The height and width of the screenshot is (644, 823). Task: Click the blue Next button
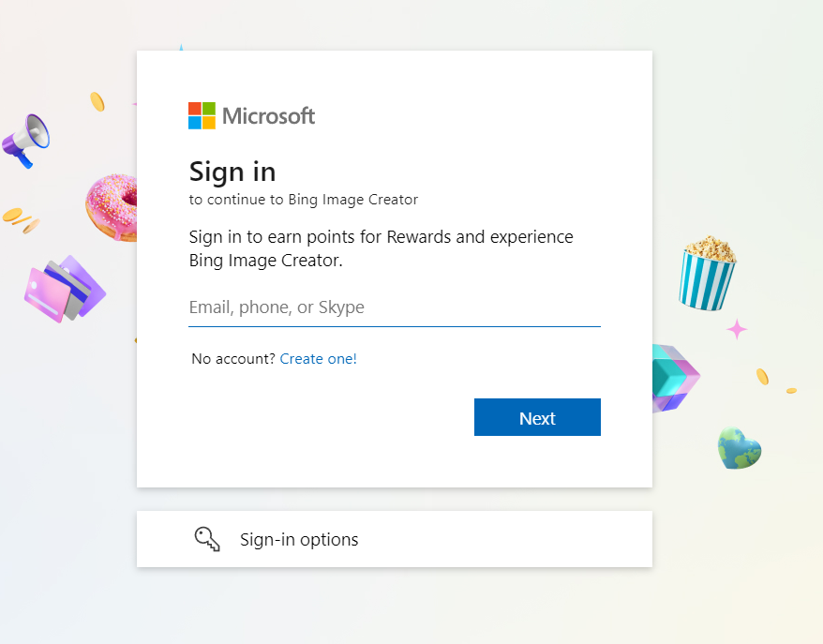(x=537, y=417)
